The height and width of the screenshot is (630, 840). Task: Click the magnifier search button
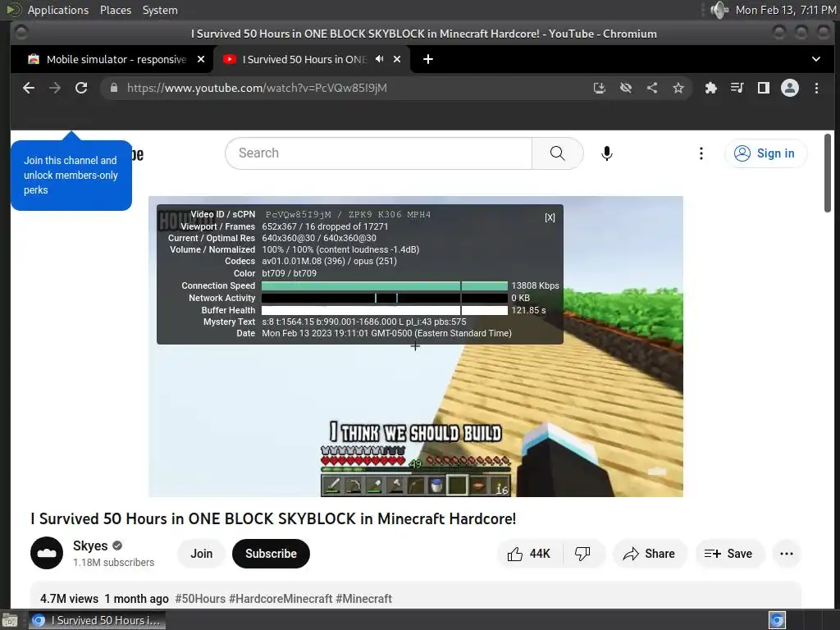pos(557,153)
